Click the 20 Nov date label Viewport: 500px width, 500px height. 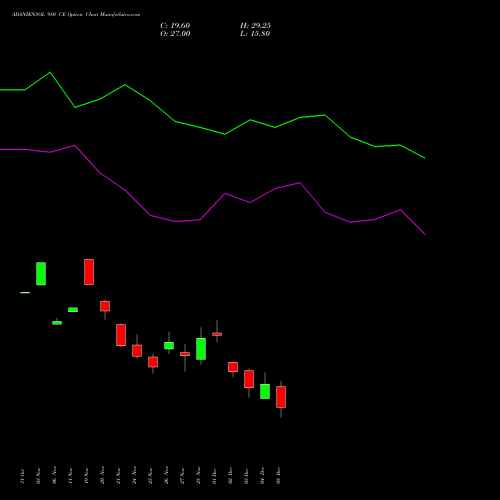102,476
